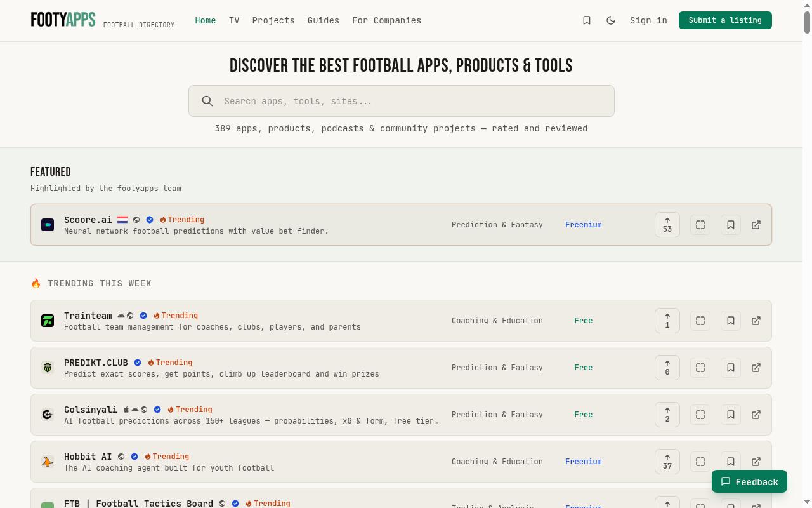Screen dimensions: 812x508
Task: Bookmark the Trainteam listing
Action: coord(731,321)
